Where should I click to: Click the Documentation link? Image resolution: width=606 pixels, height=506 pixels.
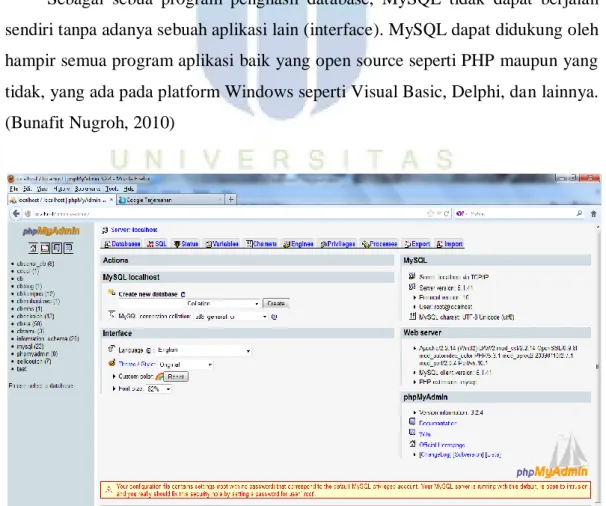437,423
